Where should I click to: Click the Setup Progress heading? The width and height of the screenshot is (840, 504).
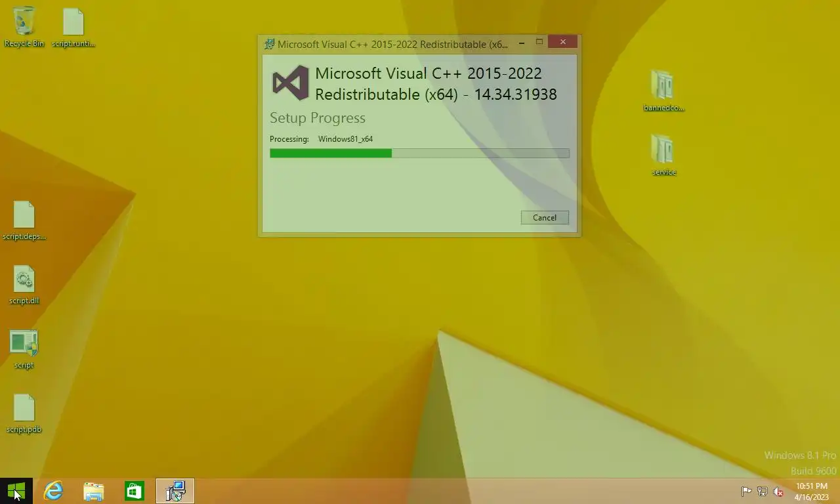[318, 118]
